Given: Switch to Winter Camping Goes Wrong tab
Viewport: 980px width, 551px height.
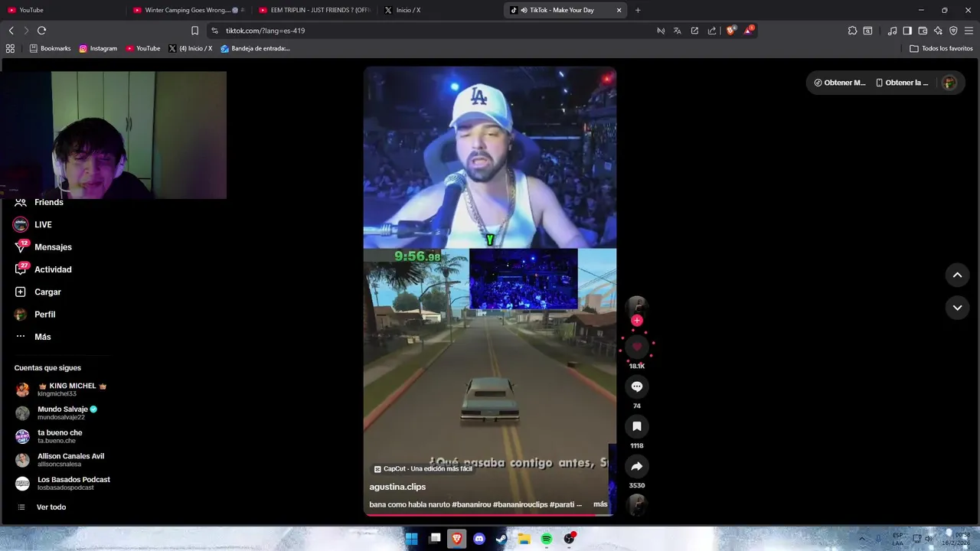Looking at the screenshot, I should point(187,10).
